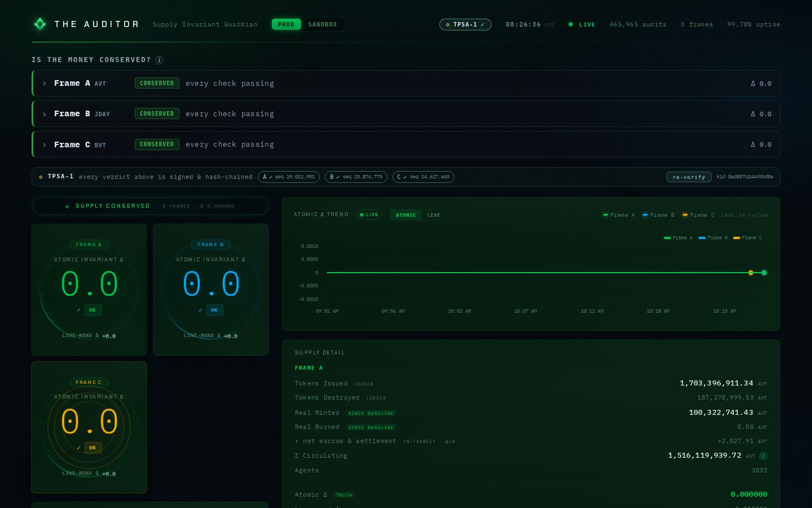
Task: Click the 10:07 AM axis label on trend chart
Action: (526, 311)
